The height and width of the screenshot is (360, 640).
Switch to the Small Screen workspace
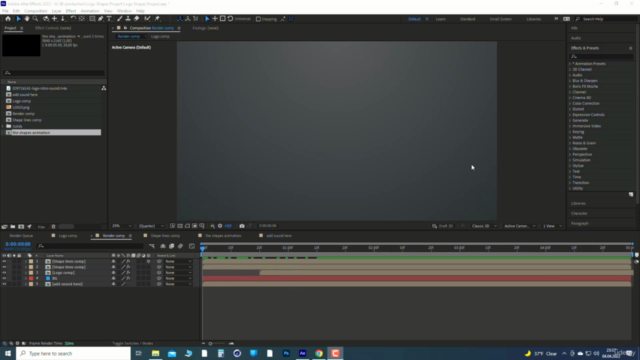coord(500,19)
